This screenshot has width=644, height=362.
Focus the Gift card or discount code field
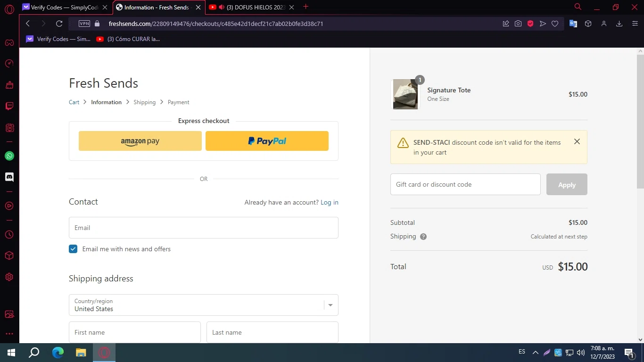click(465, 184)
